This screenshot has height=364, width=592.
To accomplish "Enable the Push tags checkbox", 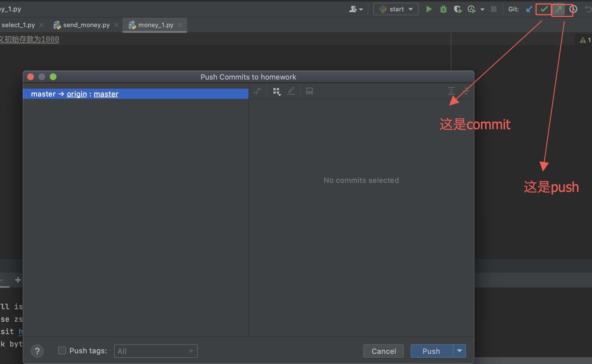I will [x=62, y=351].
